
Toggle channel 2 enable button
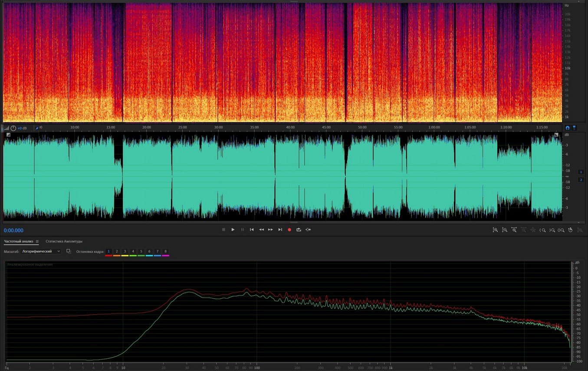click(x=581, y=180)
